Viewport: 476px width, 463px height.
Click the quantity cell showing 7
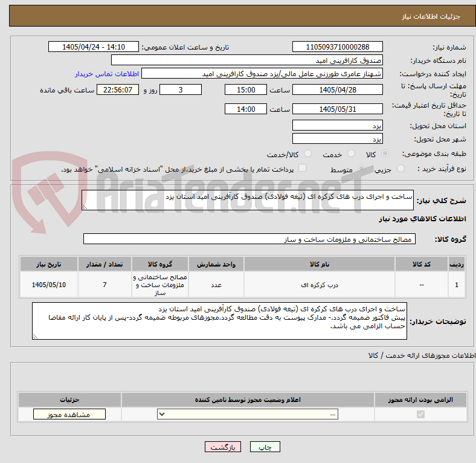pos(105,285)
